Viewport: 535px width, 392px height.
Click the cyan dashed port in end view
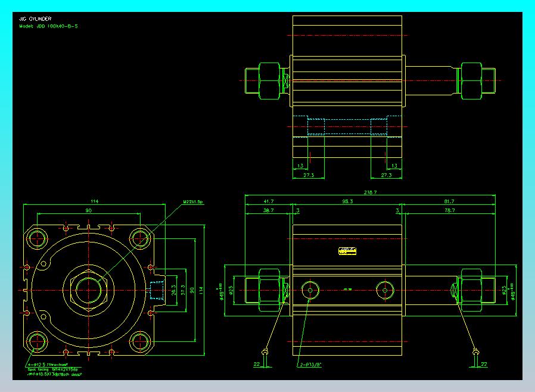(157, 290)
